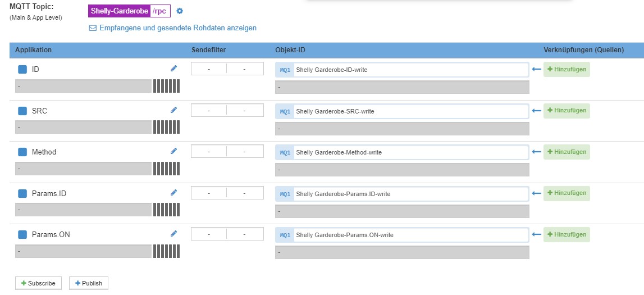
Task: Click the /rpc topic level tag
Action: tap(160, 11)
